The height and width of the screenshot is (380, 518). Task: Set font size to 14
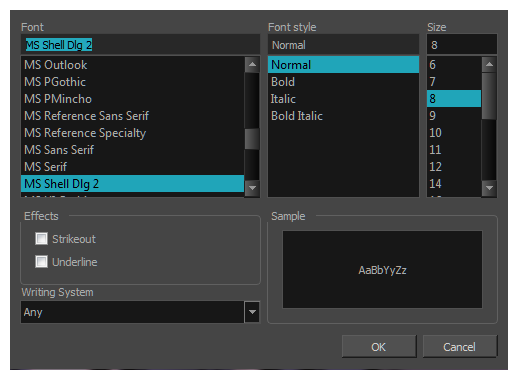(x=454, y=184)
